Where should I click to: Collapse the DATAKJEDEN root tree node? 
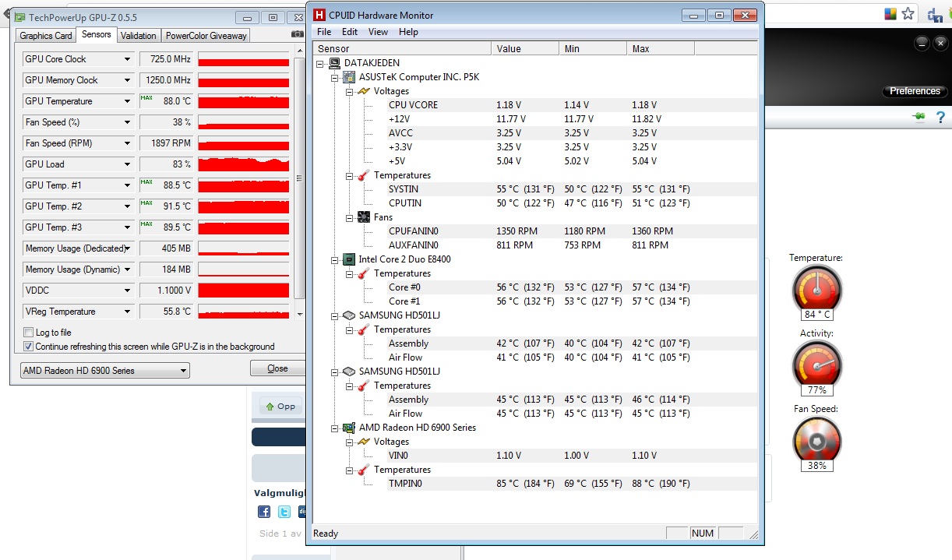tap(320, 63)
